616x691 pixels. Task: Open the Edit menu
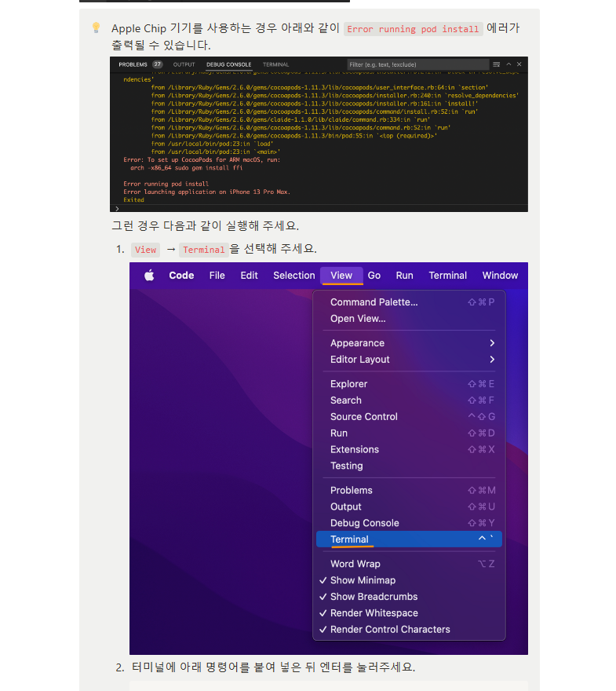[250, 276]
